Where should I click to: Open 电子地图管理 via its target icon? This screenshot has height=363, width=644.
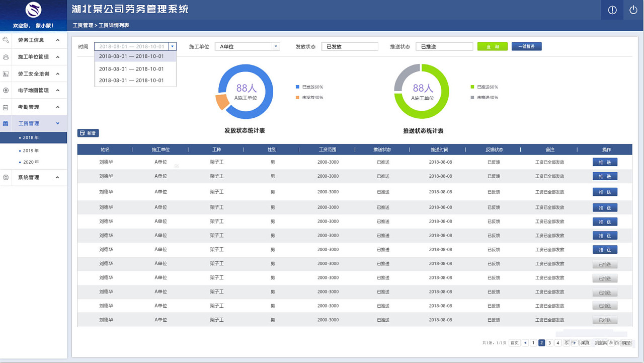tap(6, 90)
